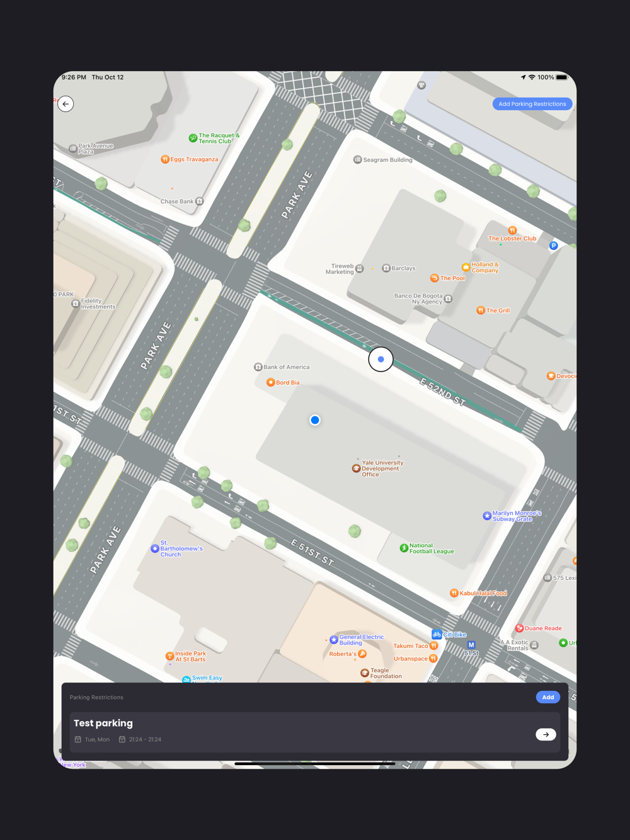Tap Duane Reade pharmacy icon
Viewport: 630px width, 840px height.
[520, 628]
